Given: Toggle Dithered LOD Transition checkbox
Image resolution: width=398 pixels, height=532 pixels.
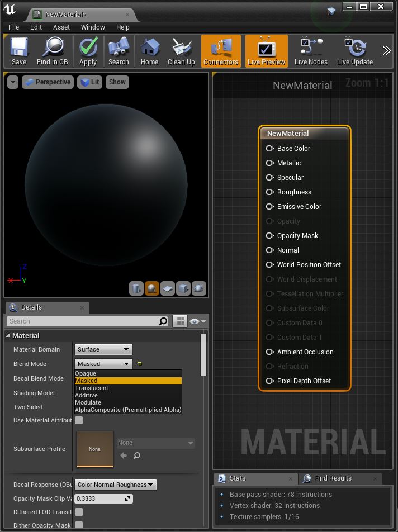Looking at the screenshot, I should pos(79,512).
